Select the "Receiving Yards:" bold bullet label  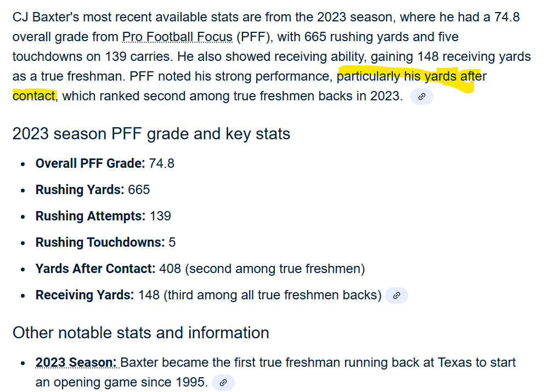tap(84, 295)
